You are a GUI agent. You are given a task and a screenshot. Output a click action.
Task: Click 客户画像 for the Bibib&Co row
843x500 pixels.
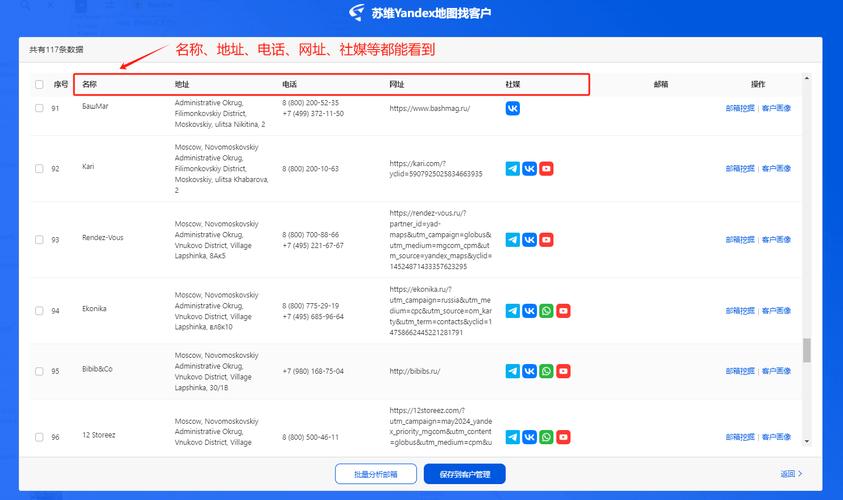click(x=776, y=371)
